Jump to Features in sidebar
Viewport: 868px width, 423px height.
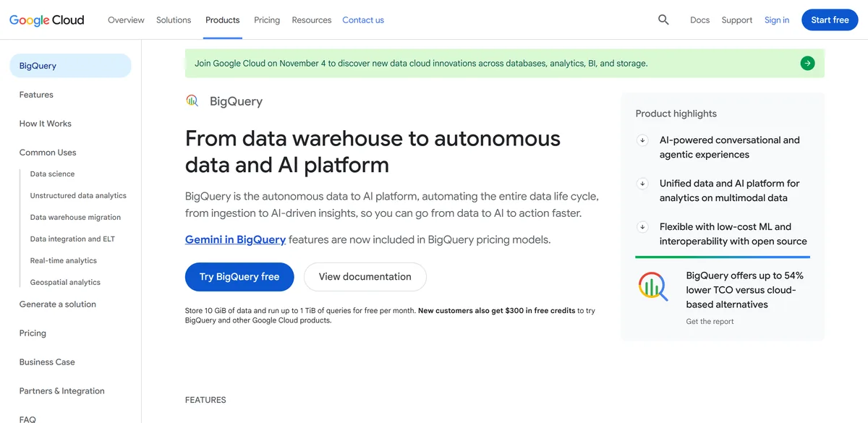pyautogui.click(x=36, y=95)
